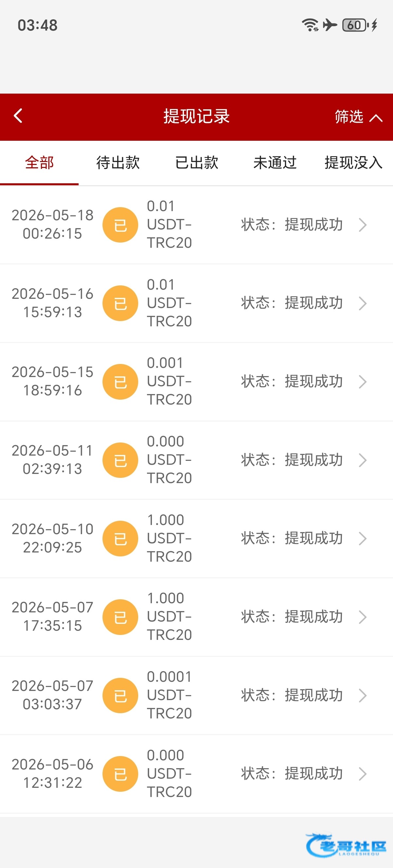Tap orange 已 icon for 2026-05-06 record
Image resolution: width=393 pixels, height=868 pixels.
tap(120, 774)
